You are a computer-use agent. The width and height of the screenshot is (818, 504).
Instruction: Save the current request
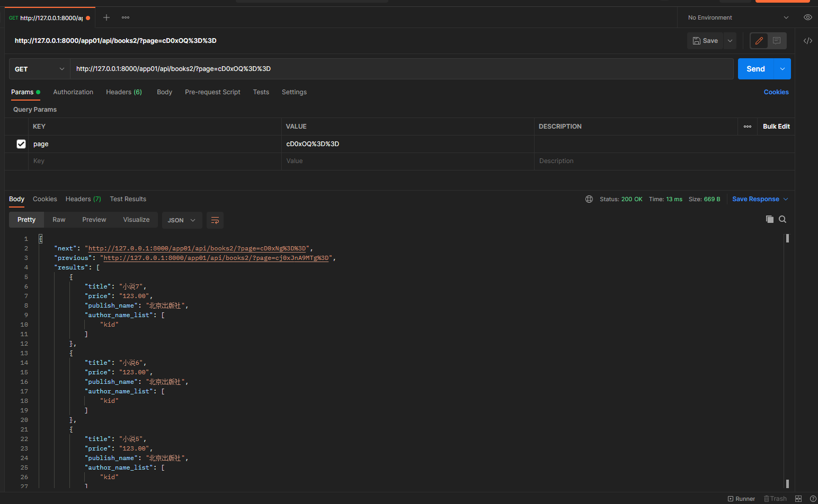pyautogui.click(x=705, y=41)
